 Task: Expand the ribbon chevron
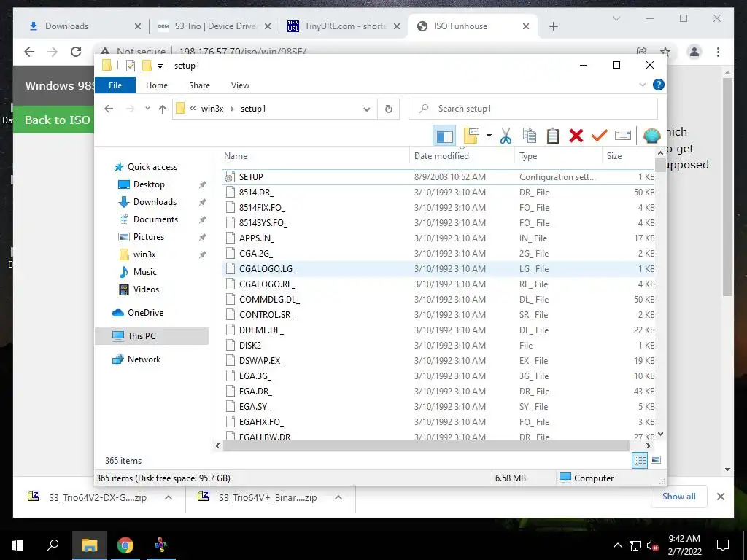pos(642,85)
